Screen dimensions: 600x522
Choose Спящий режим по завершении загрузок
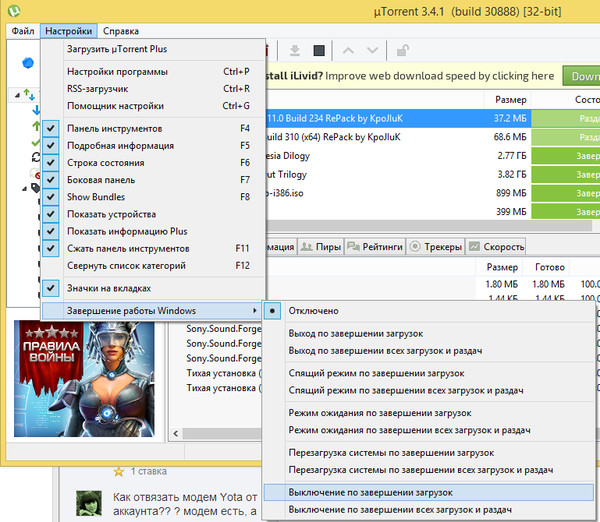coord(429,373)
